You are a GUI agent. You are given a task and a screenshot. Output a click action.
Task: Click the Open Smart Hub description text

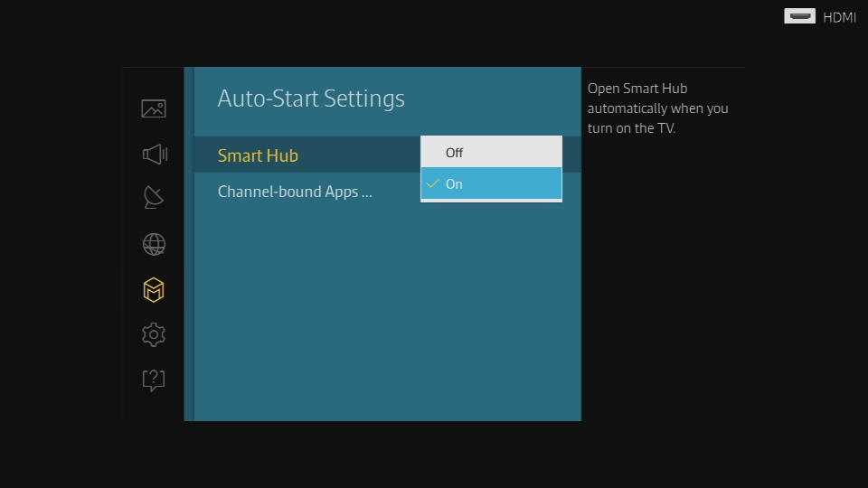[657, 108]
